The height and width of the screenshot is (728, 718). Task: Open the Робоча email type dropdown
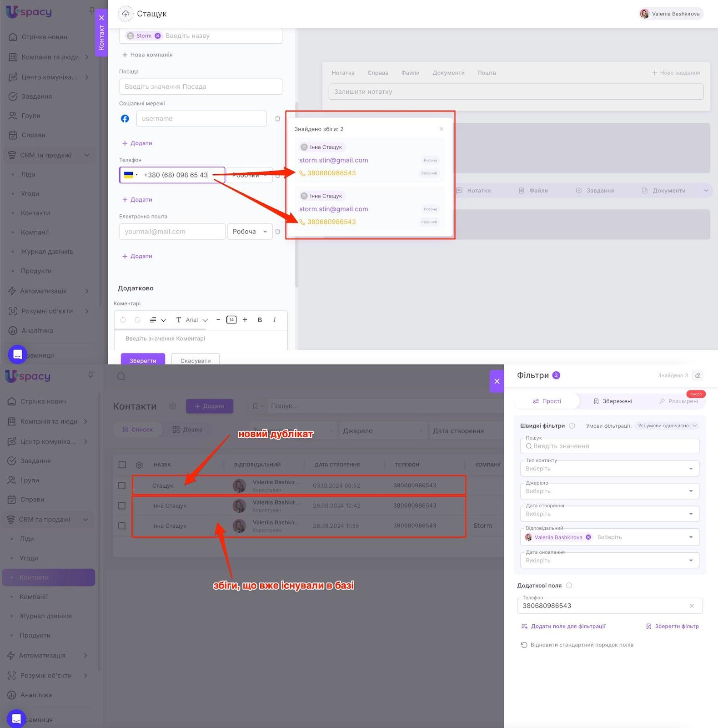pyautogui.click(x=250, y=232)
